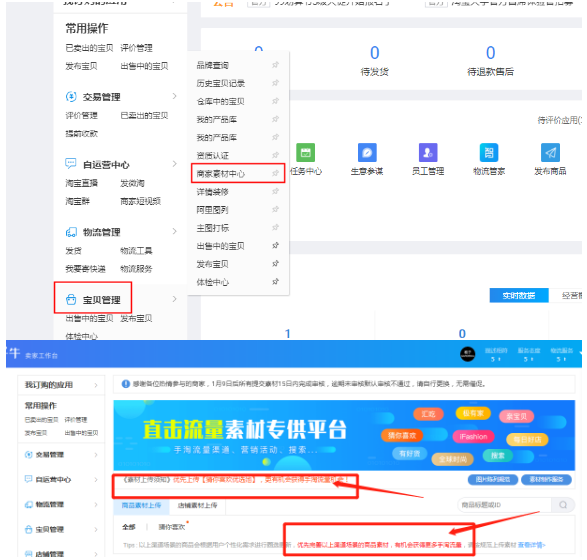Click the 员工管理 purple person icon
Viewport: 587px width, 560px height.
[x=428, y=152]
